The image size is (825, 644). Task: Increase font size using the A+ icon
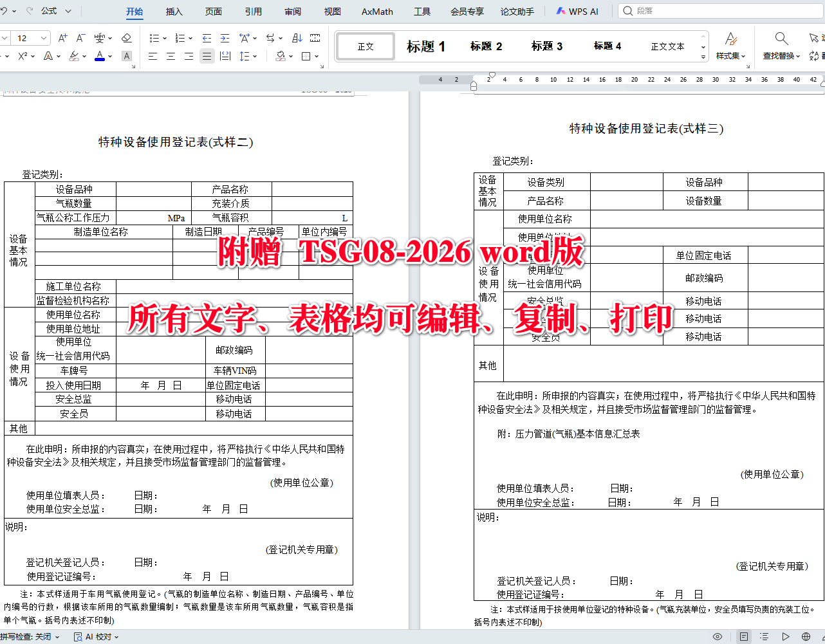(x=62, y=37)
